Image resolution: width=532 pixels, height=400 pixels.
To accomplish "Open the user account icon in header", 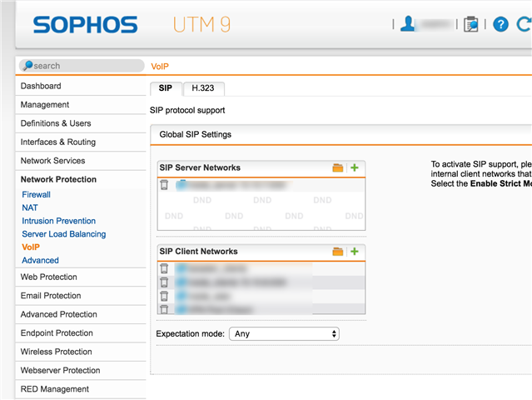I will point(407,24).
